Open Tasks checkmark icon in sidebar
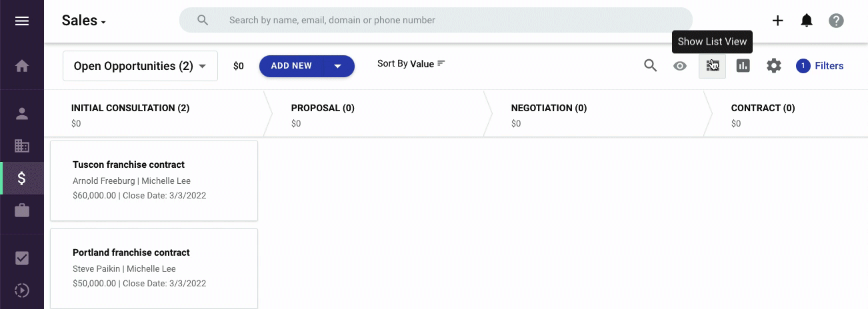Viewport: 868px width, 309px height. pos(22,258)
